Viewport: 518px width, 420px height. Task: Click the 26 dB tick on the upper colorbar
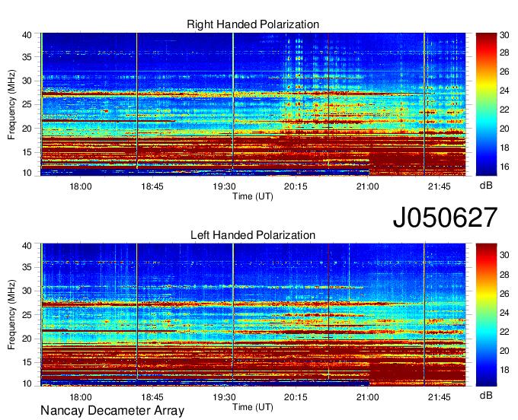504,72
